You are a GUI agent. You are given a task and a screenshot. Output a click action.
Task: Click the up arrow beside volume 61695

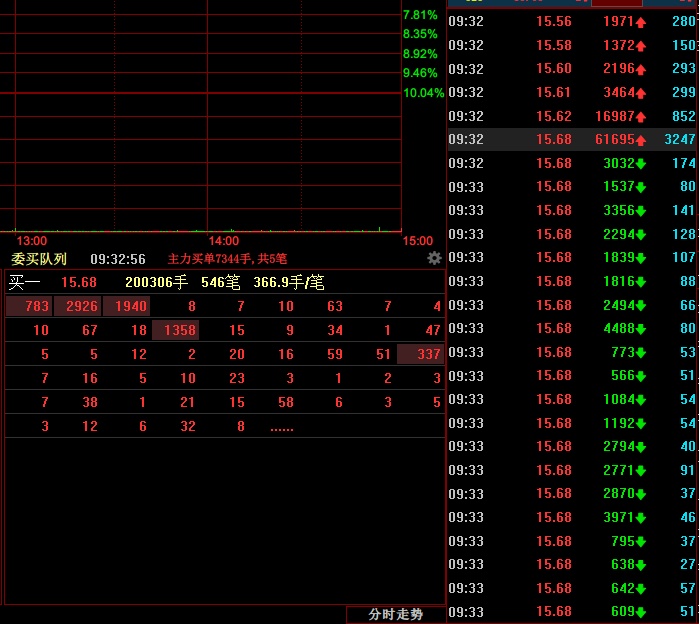(641, 140)
